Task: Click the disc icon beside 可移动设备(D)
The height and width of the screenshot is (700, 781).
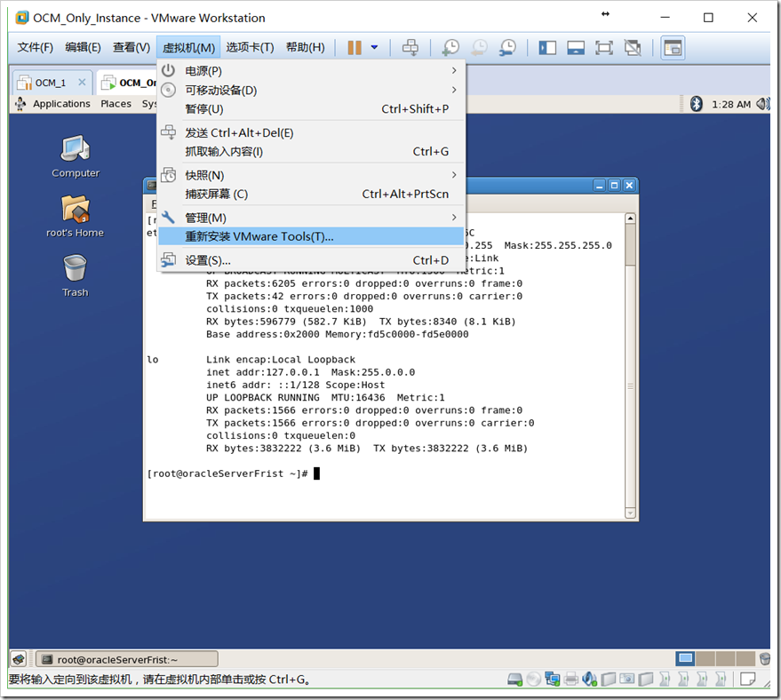Action: point(168,90)
